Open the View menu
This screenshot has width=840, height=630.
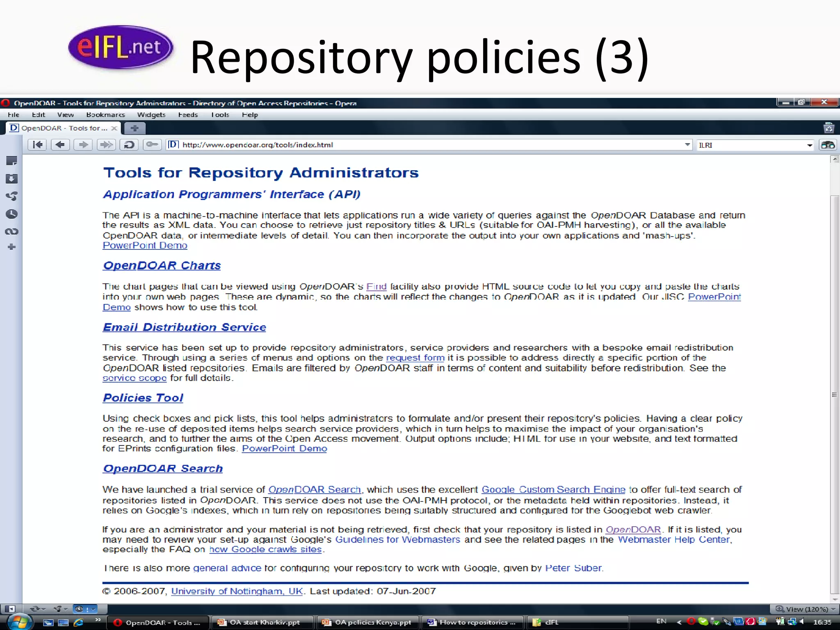(66, 115)
